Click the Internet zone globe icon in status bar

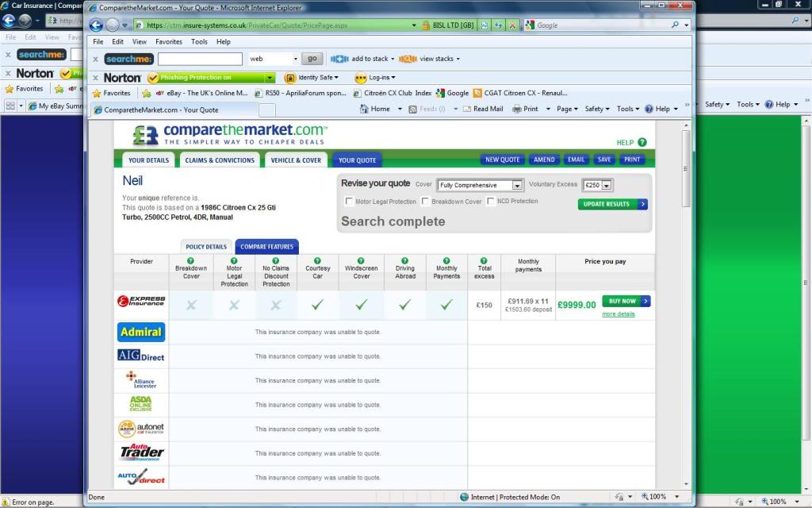tap(464, 497)
